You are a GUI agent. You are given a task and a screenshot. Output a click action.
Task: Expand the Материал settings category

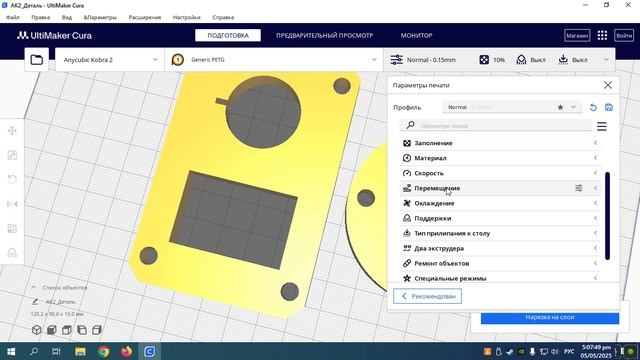click(500, 158)
